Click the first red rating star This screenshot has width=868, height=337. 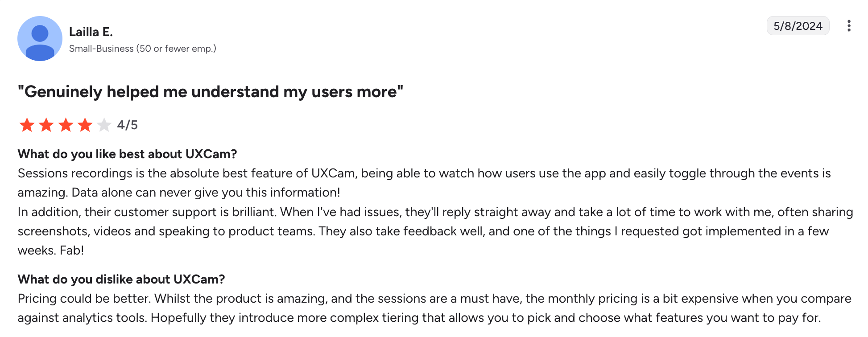(x=27, y=125)
